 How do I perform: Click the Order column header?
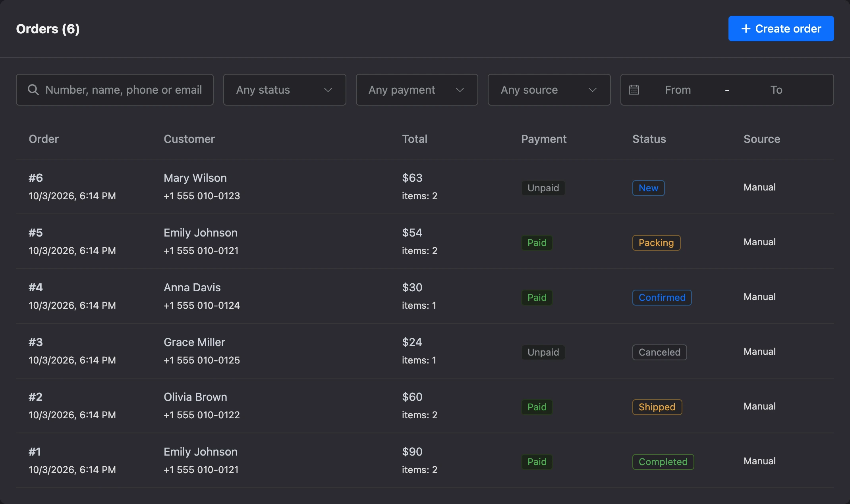click(44, 139)
